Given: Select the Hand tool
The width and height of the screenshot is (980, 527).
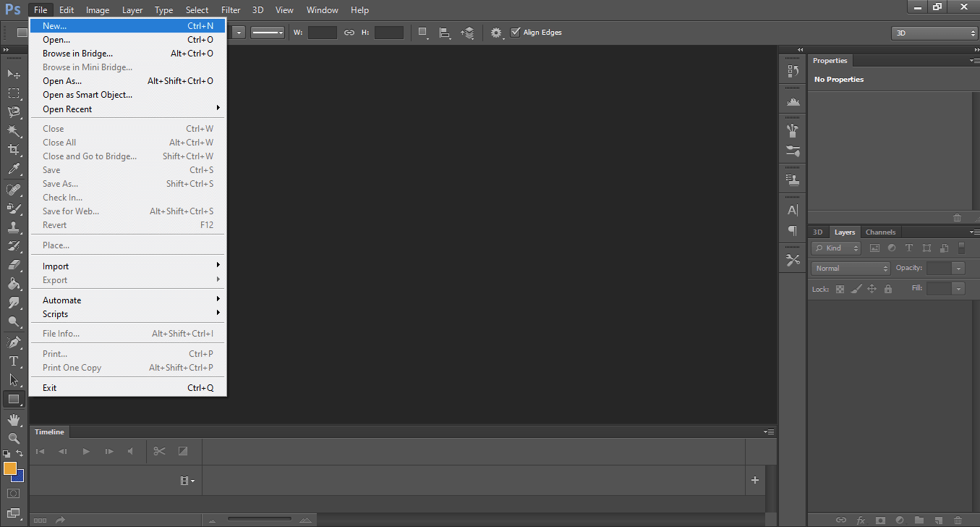Looking at the screenshot, I should click(14, 420).
